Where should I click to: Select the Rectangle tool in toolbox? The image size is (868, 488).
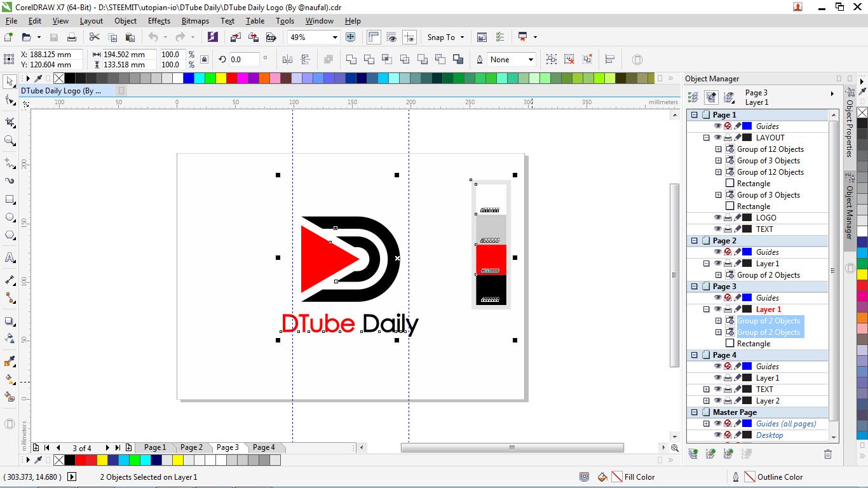point(10,200)
